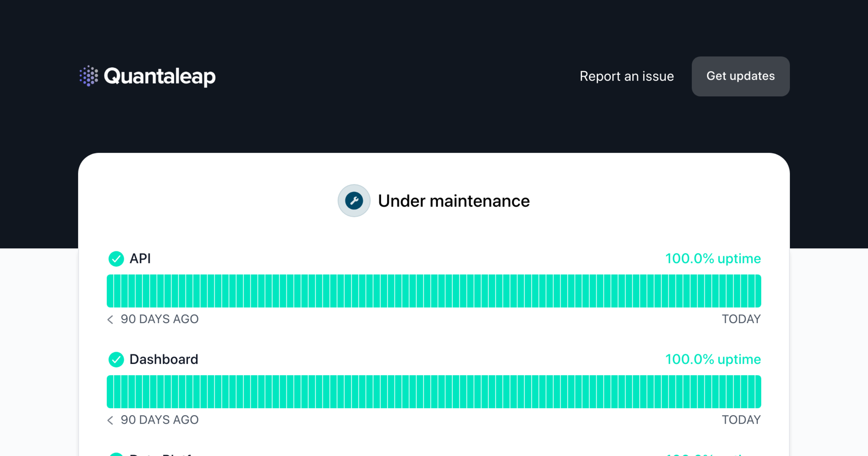Viewport: 868px width, 456px height.
Task: Click Dashboard's 100.0% uptime figure
Action: coord(713,359)
